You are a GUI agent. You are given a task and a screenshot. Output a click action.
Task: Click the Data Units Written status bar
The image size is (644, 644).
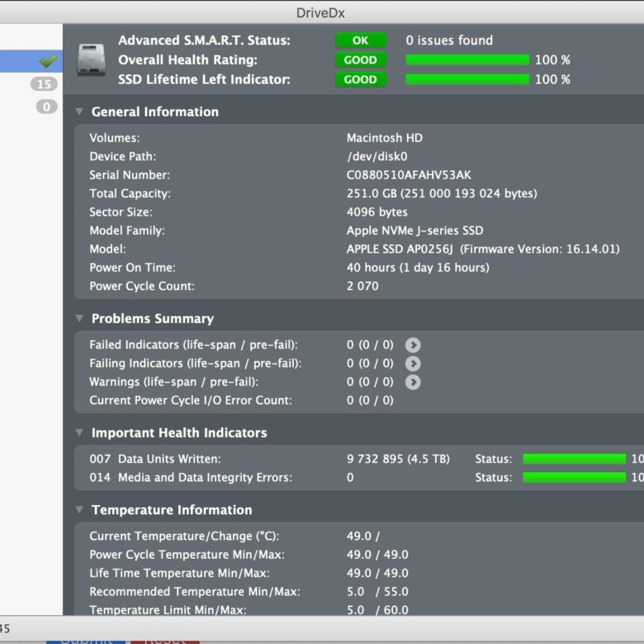(x=574, y=459)
